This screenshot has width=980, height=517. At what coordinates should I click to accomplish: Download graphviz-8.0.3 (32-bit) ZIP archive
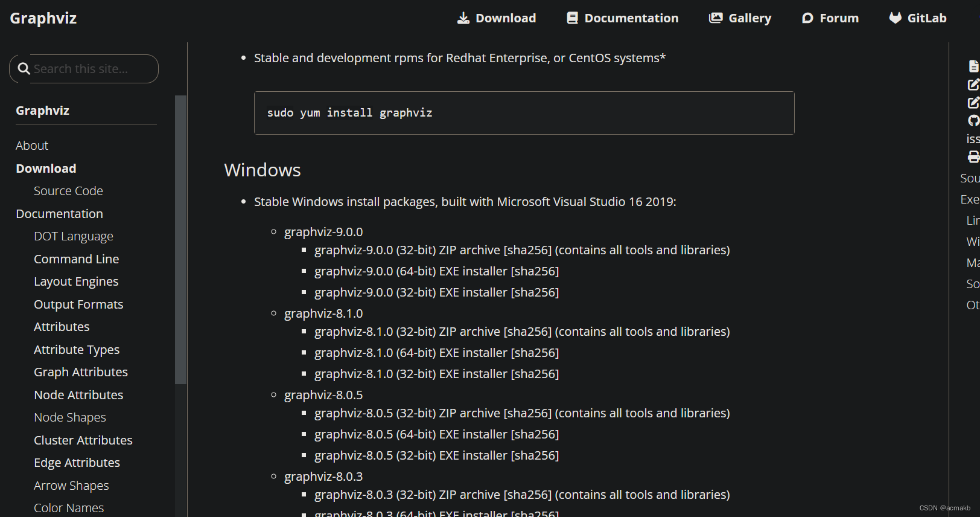[407, 495]
